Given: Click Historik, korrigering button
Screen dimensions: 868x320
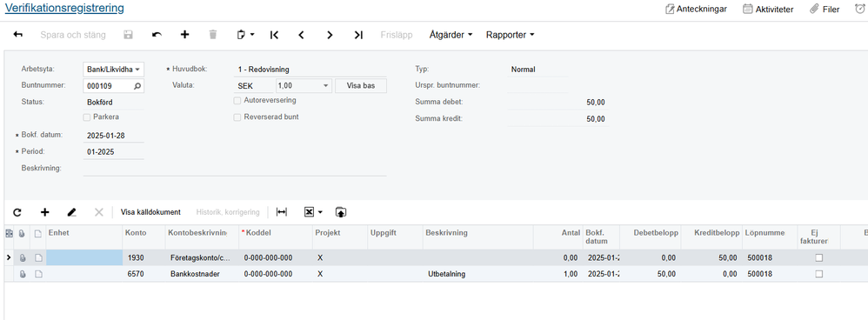Looking at the screenshot, I should [x=228, y=212].
